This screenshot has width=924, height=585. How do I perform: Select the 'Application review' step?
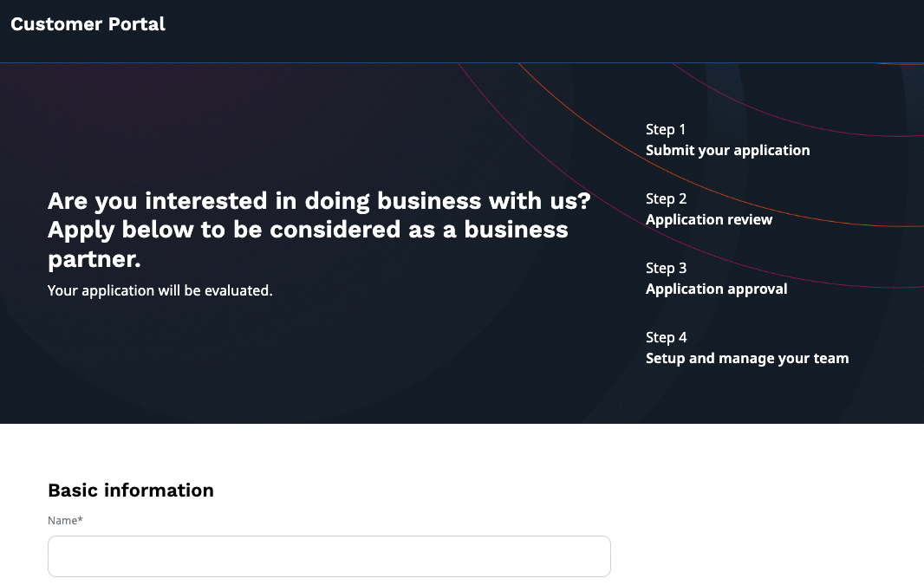coord(708,218)
